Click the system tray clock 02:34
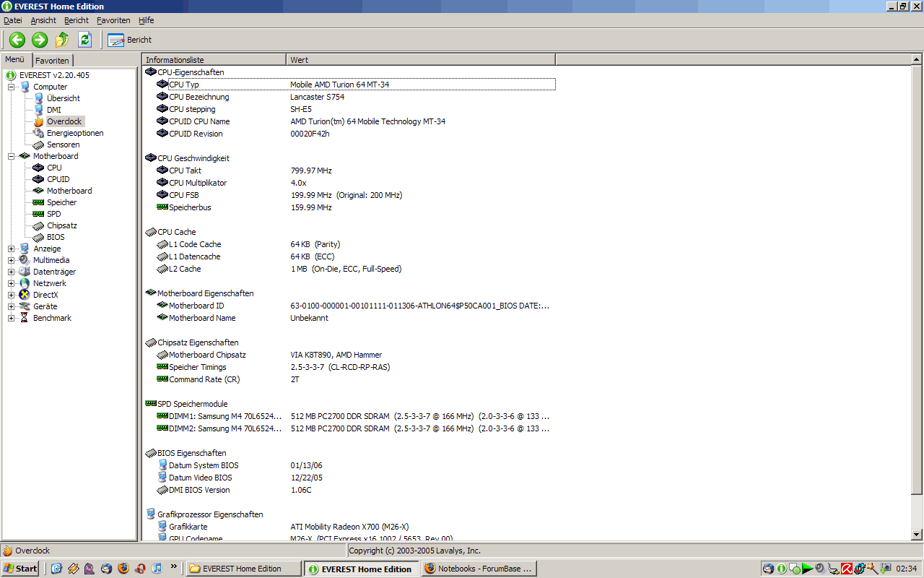Screen dimensions: 924x578 [906, 569]
